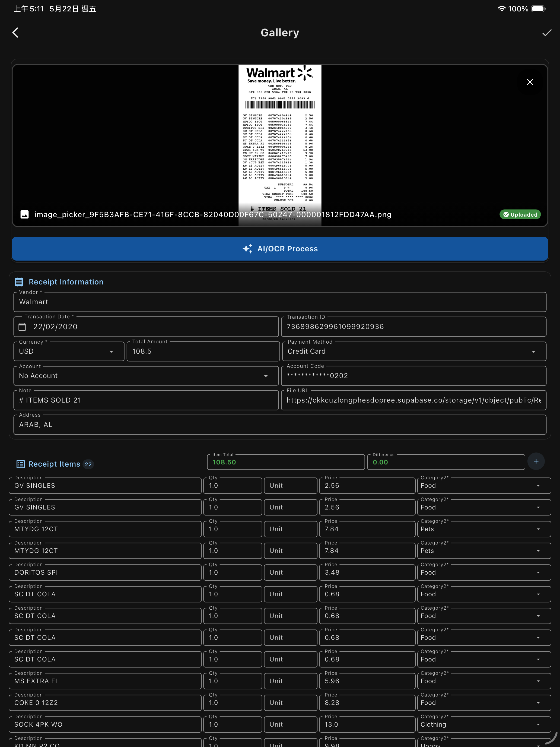Open Category2 dropdown for DORITOS SPI

click(484, 572)
